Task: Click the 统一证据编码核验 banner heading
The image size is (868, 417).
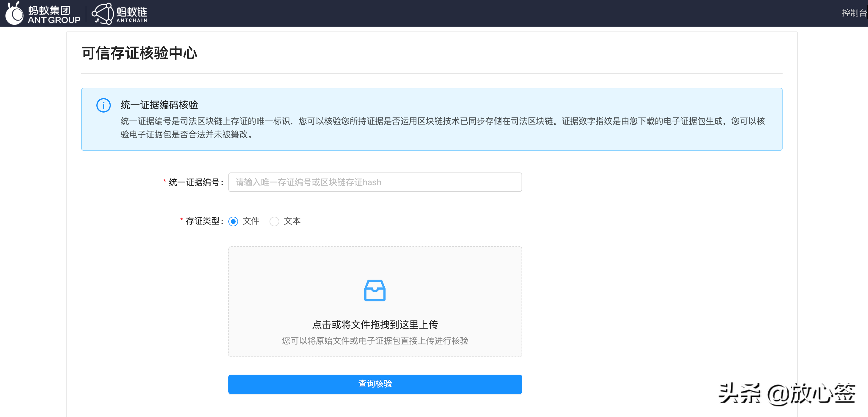Action: tap(159, 105)
